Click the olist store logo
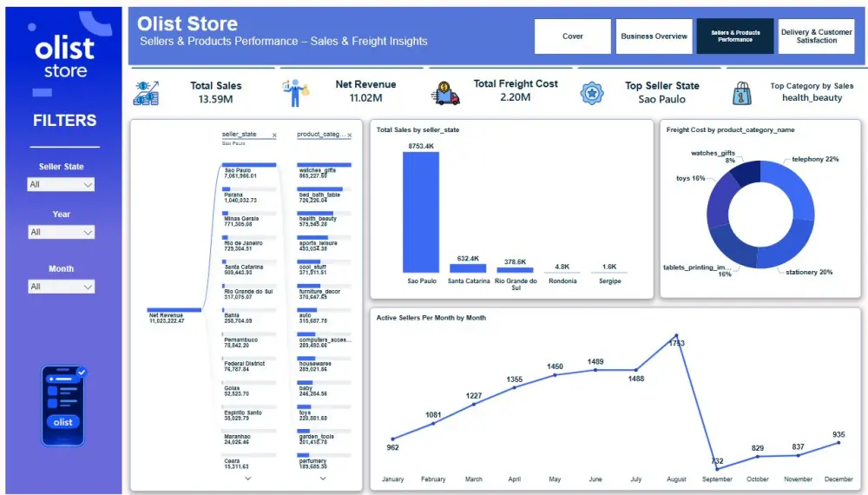The image size is (868, 495). point(65,57)
